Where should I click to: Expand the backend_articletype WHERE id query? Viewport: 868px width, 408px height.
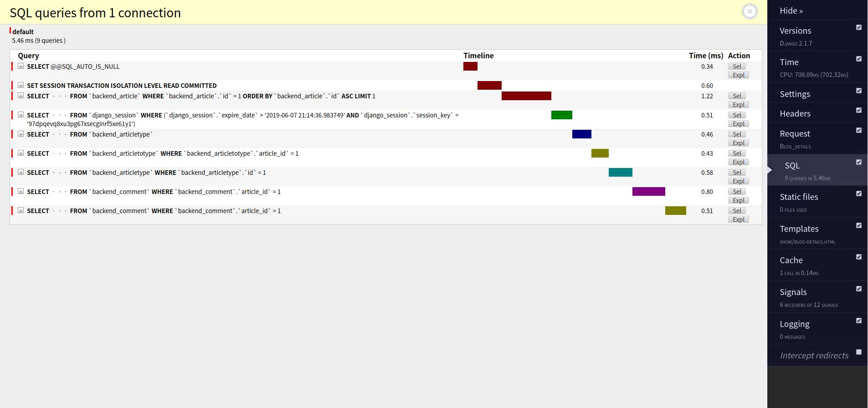[x=21, y=172]
